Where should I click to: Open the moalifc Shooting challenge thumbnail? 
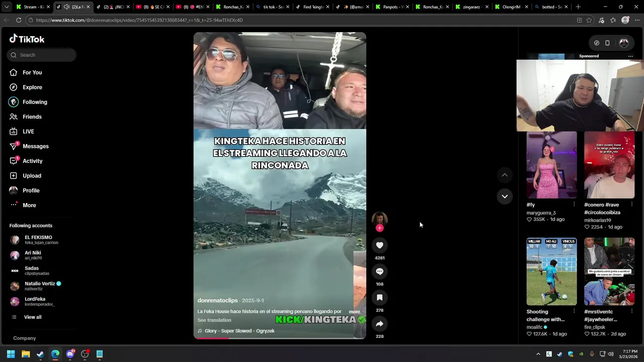(551, 271)
